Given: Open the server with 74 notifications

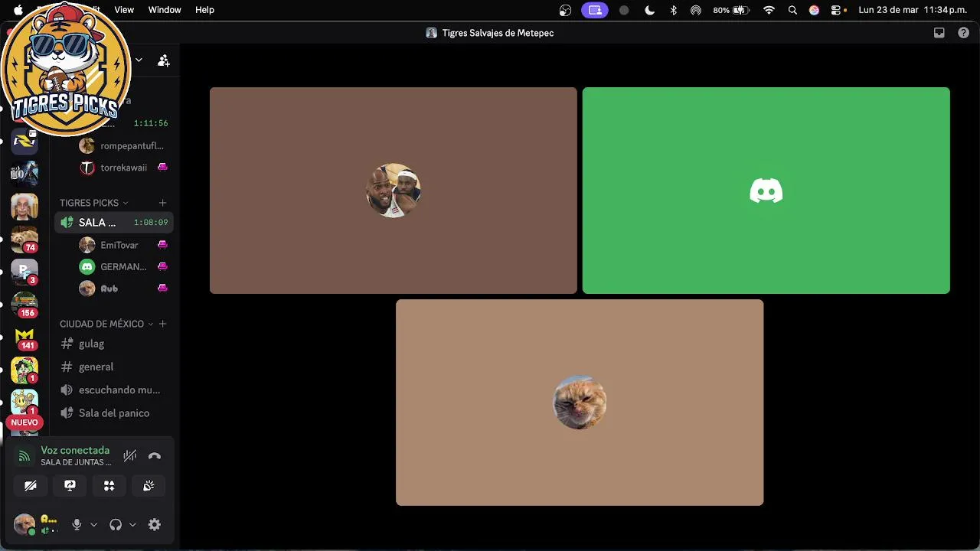Looking at the screenshot, I should point(24,239).
